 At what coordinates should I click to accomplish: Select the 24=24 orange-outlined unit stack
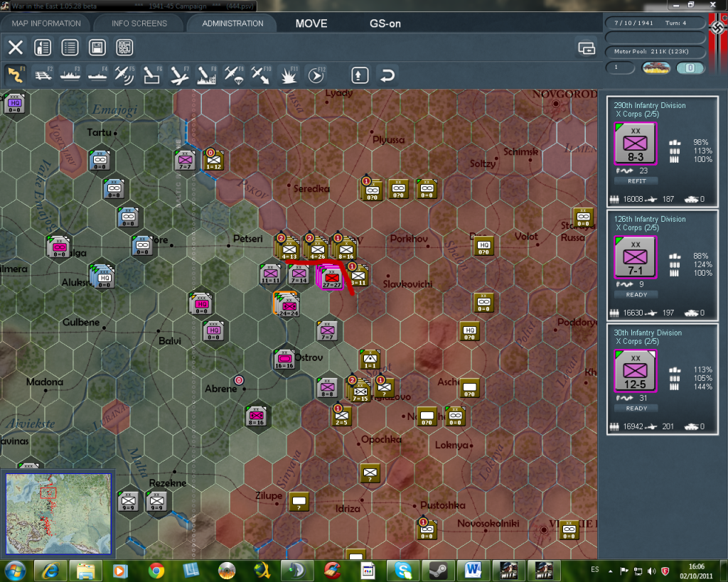pyautogui.click(x=287, y=305)
